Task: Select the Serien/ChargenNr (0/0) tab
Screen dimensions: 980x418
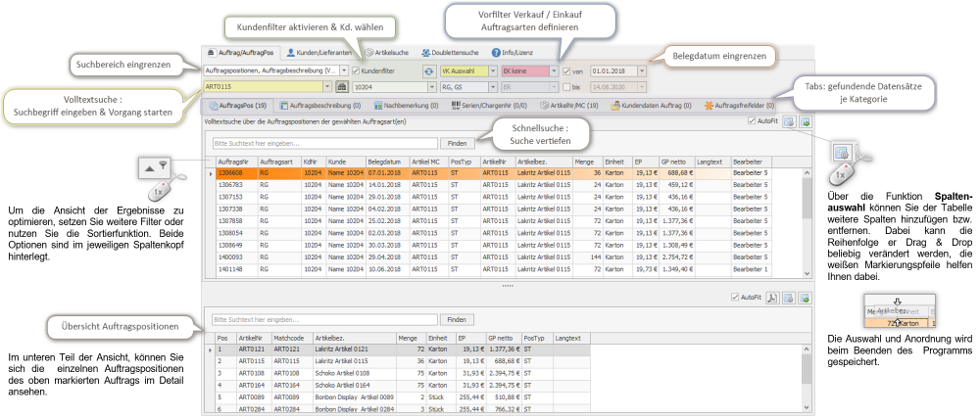Action: click(x=489, y=106)
